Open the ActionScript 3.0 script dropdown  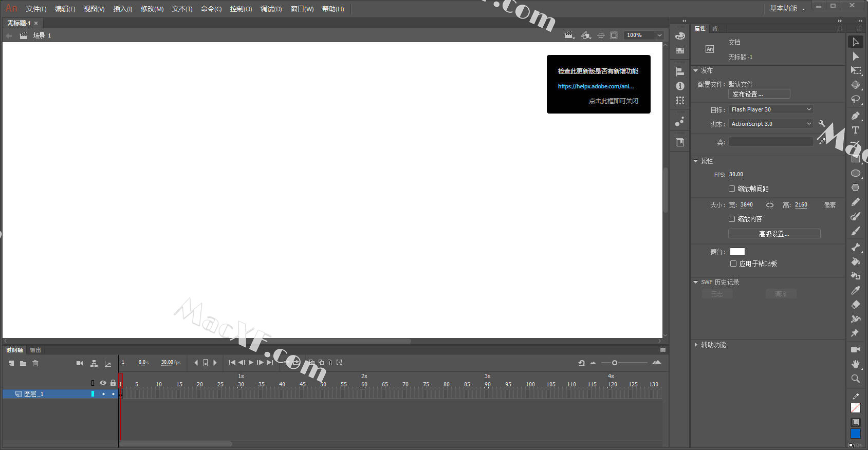(x=771, y=124)
